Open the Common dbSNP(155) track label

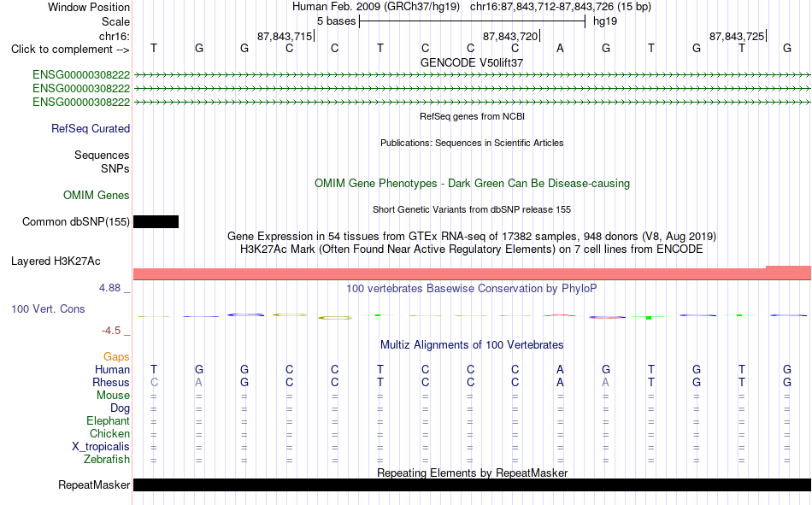point(76,221)
